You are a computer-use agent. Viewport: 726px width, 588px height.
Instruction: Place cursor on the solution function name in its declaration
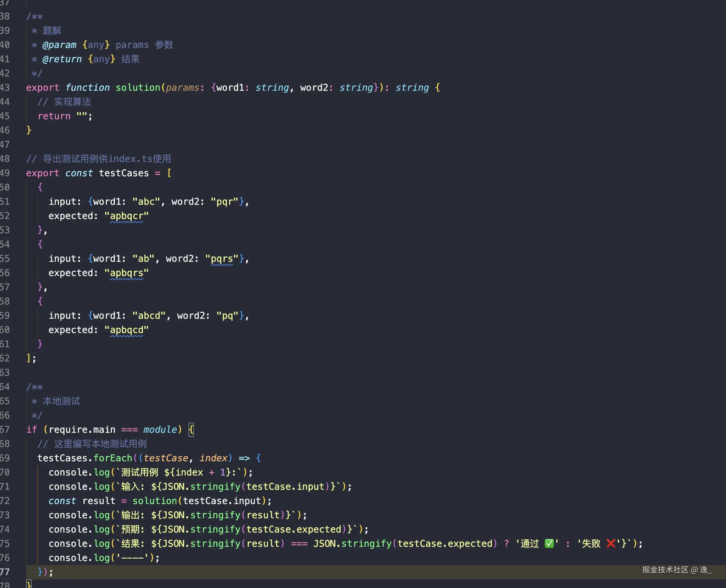(x=138, y=88)
